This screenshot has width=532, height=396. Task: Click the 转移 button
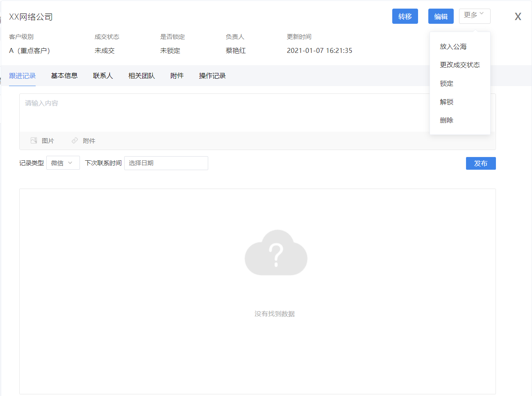(x=405, y=16)
